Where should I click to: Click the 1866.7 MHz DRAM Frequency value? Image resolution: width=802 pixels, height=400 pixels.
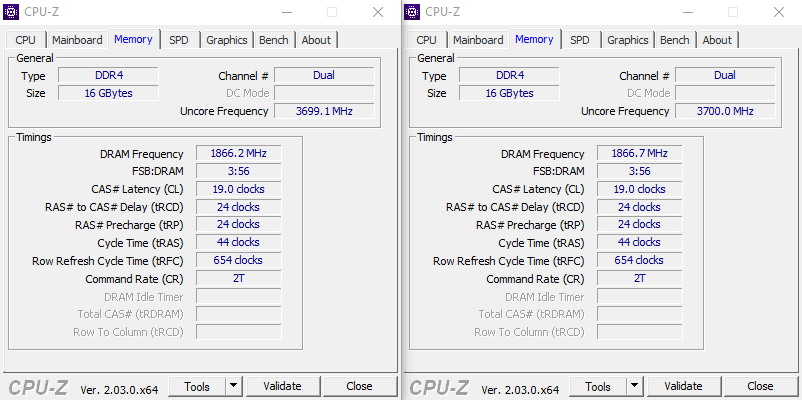[640, 153]
